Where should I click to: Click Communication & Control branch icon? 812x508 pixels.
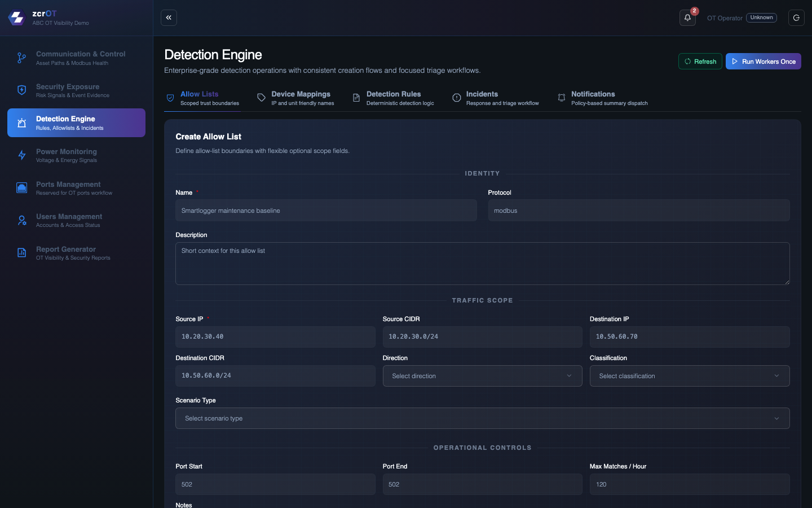21,58
